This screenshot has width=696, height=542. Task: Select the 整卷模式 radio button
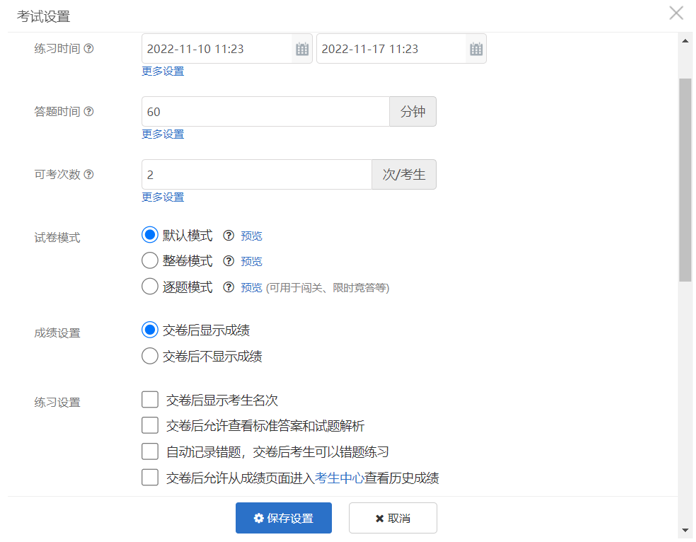[150, 262]
